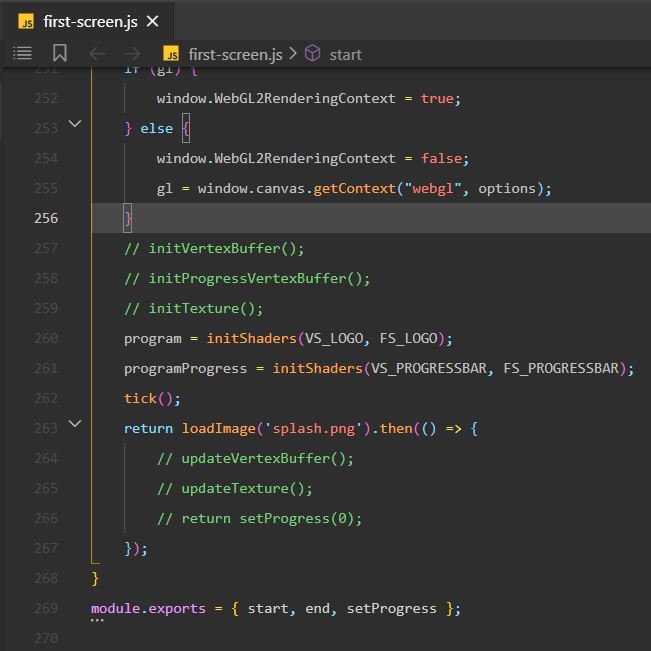The height and width of the screenshot is (651, 651).
Task: Click line number 269 in gutter
Action: (x=46, y=608)
